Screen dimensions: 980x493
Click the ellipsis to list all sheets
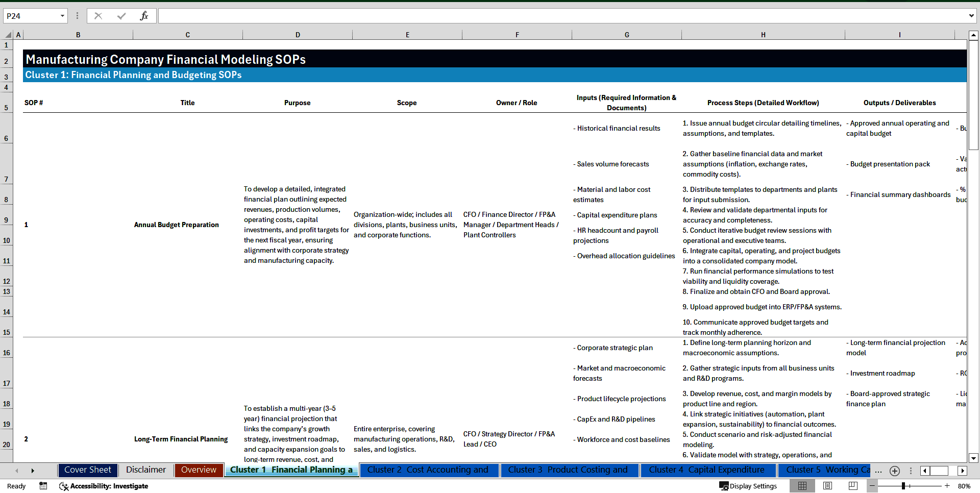(878, 471)
